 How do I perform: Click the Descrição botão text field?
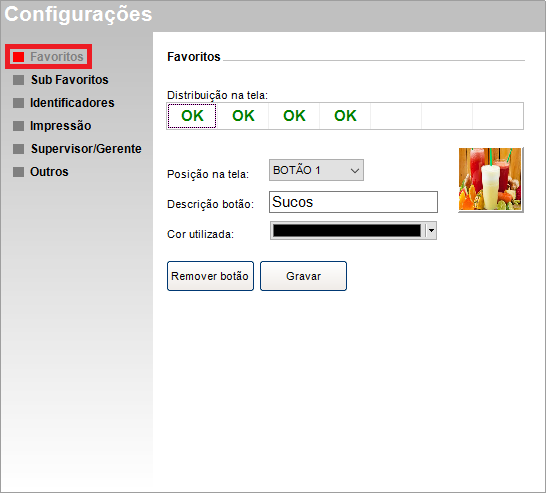tap(353, 202)
